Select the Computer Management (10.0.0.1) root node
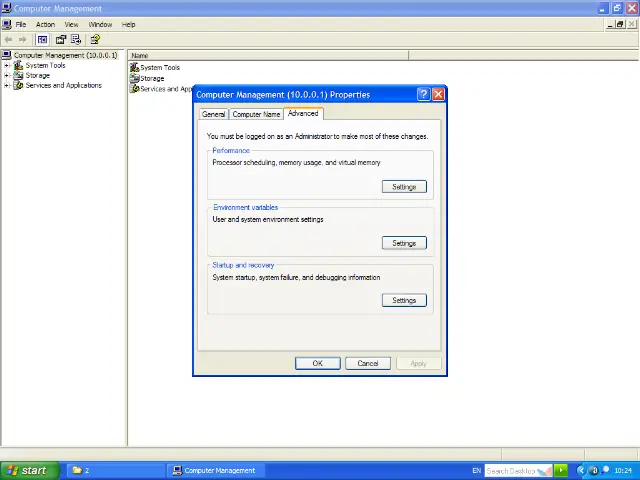Screen dimensions: 640x480 point(65,55)
